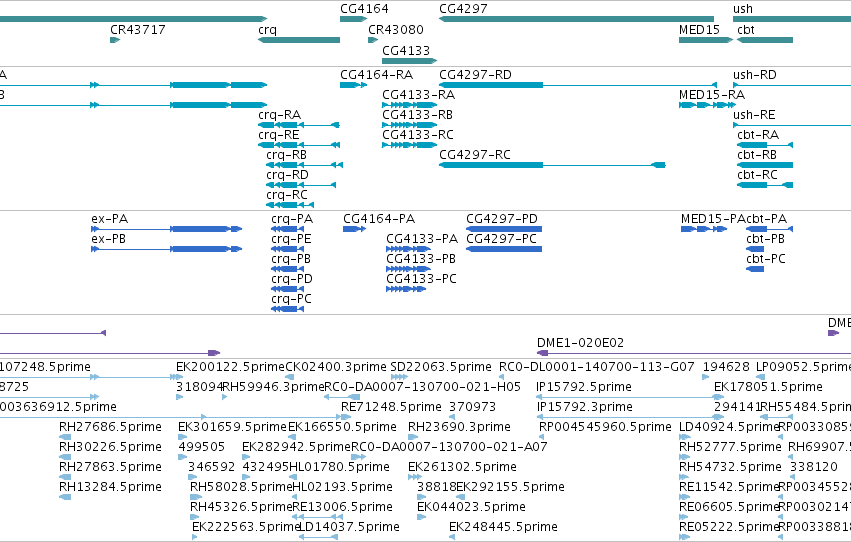This screenshot has width=851, height=542.
Task: Select the CR43717 gene label
Action: point(138,29)
